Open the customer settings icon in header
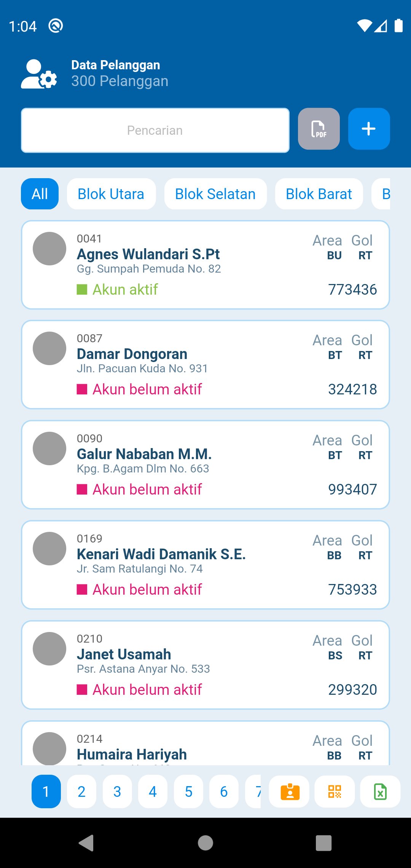The width and height of the screenshot is (411, 868). (39, 74)
